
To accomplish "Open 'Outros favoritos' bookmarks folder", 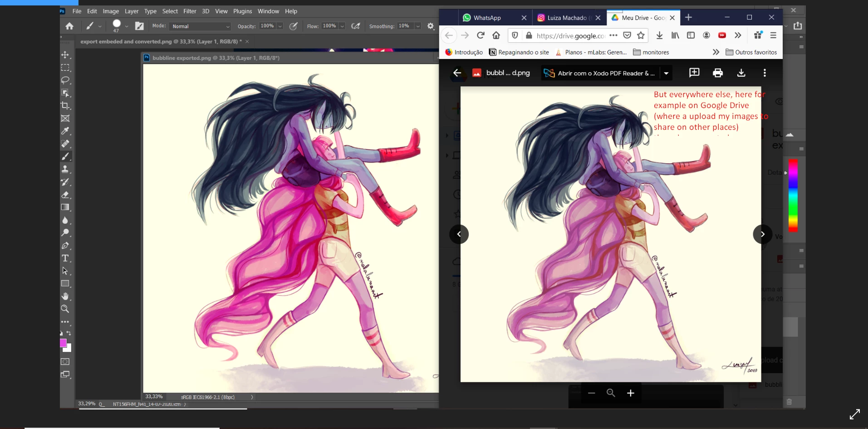I will [x=751, y=52].
